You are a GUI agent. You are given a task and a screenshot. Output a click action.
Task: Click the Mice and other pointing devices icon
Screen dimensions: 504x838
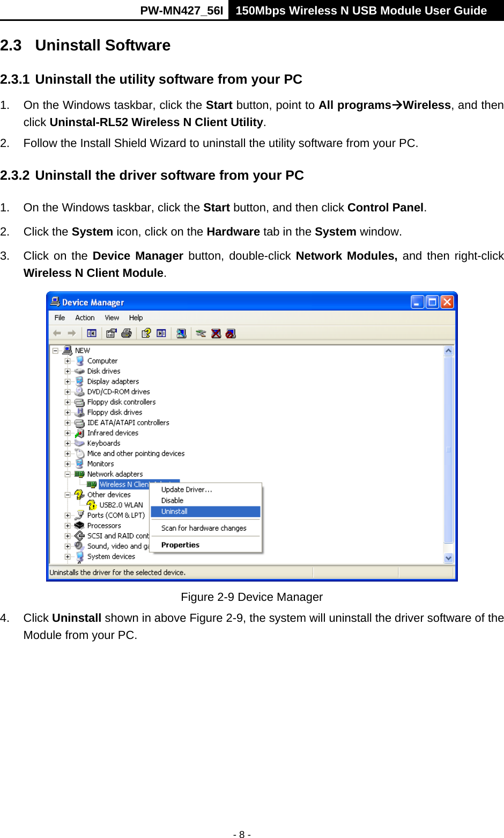(80, 453)
